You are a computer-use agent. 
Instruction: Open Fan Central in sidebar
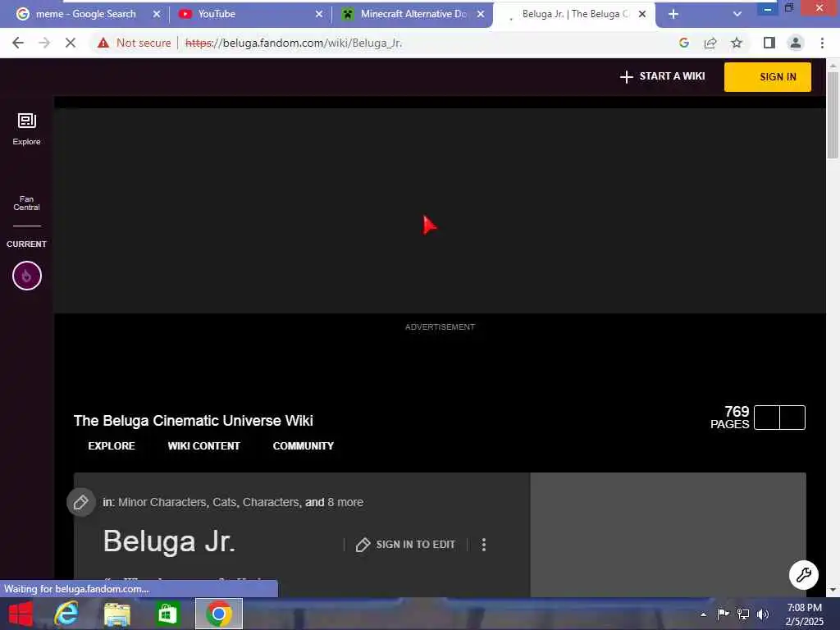click(x=27, y=203)
